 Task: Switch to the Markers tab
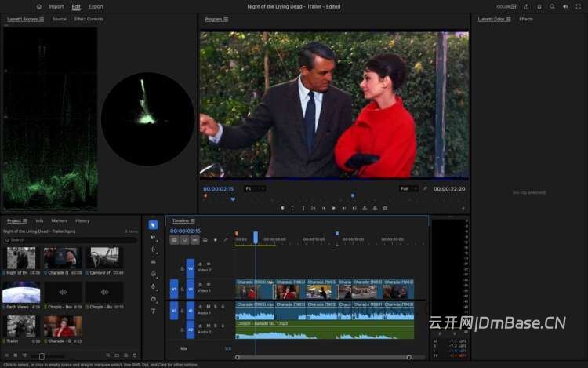60,221
